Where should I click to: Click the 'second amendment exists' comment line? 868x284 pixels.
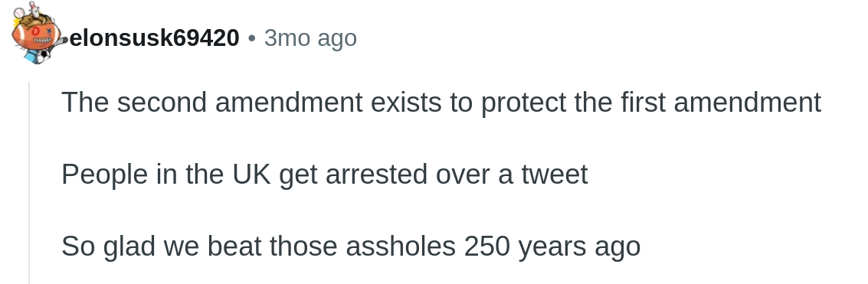[441, 103]
